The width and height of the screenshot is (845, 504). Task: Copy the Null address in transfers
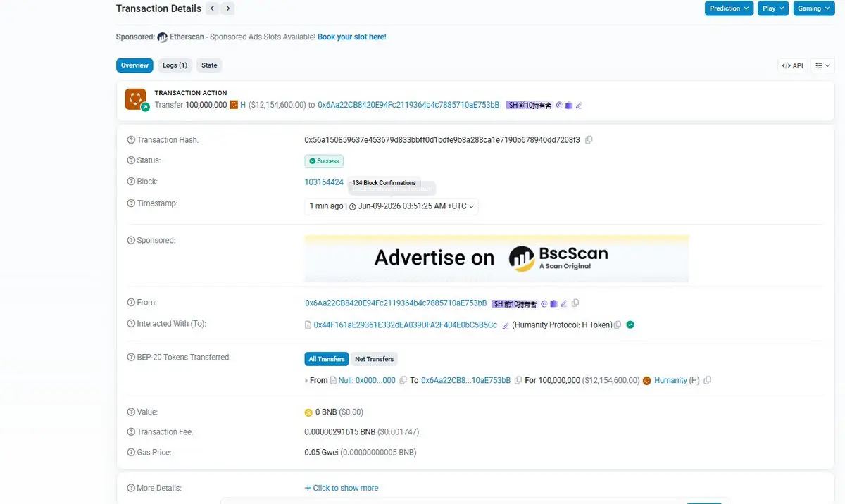(403, 380)
